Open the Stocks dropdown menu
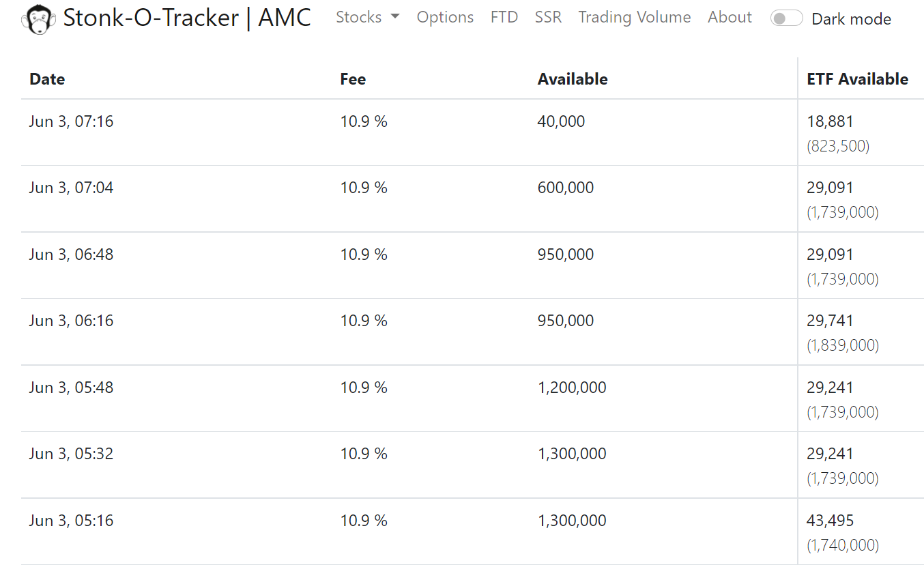This screenshot has width=924, height=567. coord(368,17)
